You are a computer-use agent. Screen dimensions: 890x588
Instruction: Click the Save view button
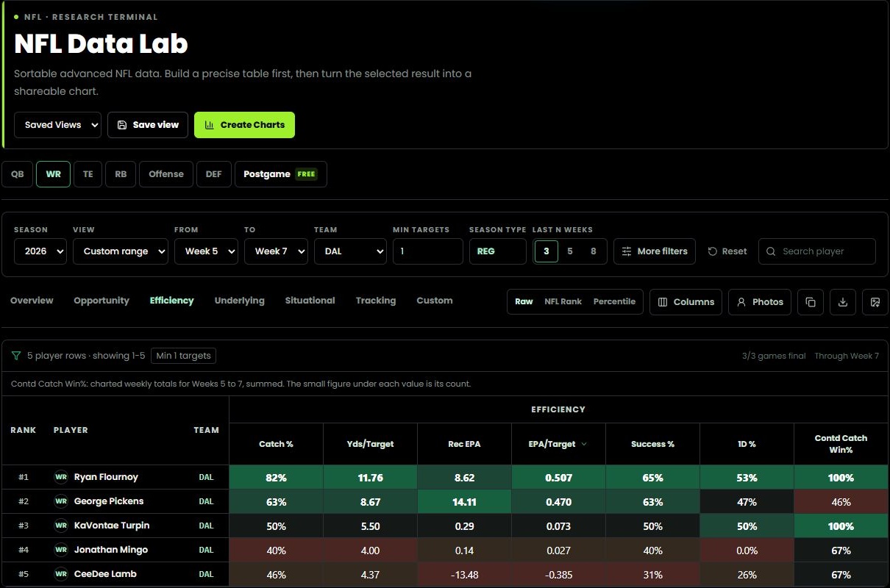148,125
